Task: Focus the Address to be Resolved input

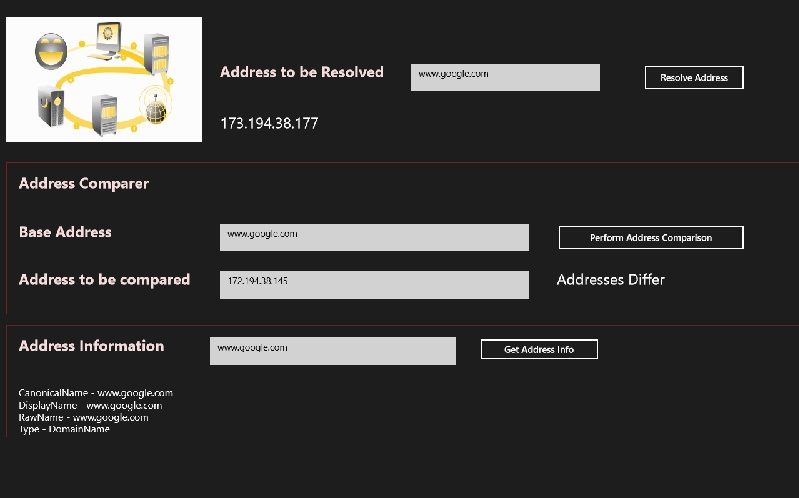Action: (505, 77)
